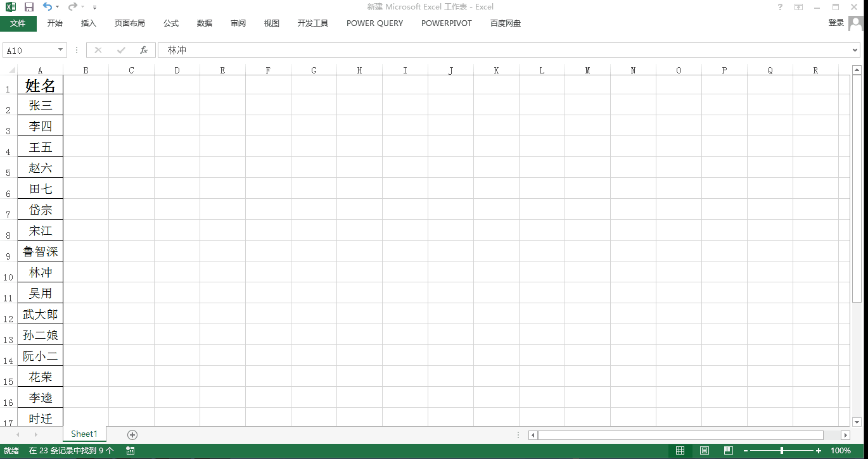The height and width of the screenshot is (459, 868).
Task: Select the cell containing 鲁智深
Action: tap(41, 251)
